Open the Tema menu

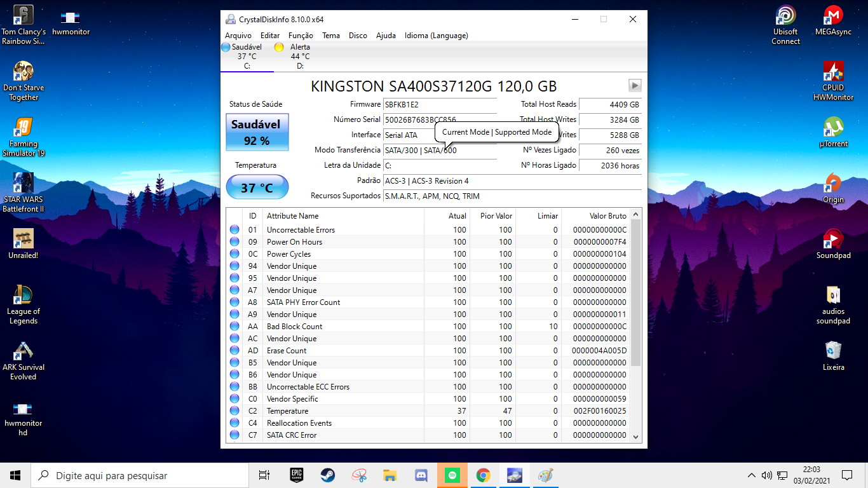tap(330, 36)
